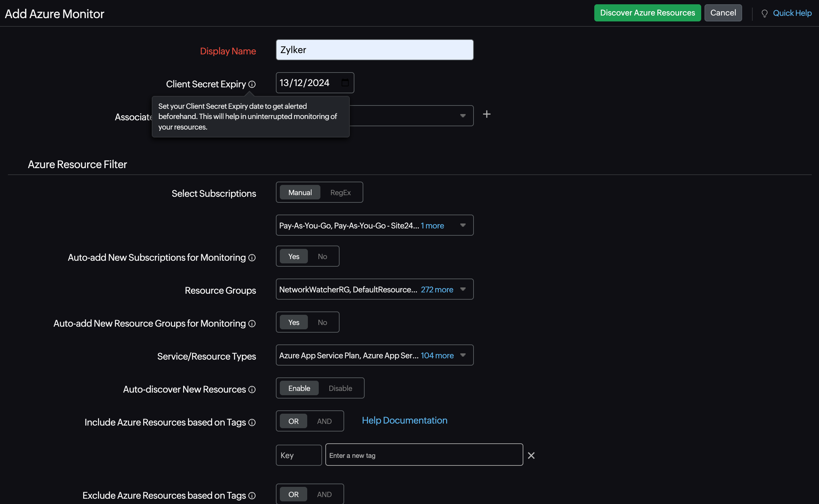The width and height of the screenshot is (819, 504).
Task: Click info icon beside Auto-discover New Resources
Action: [252, 390]
